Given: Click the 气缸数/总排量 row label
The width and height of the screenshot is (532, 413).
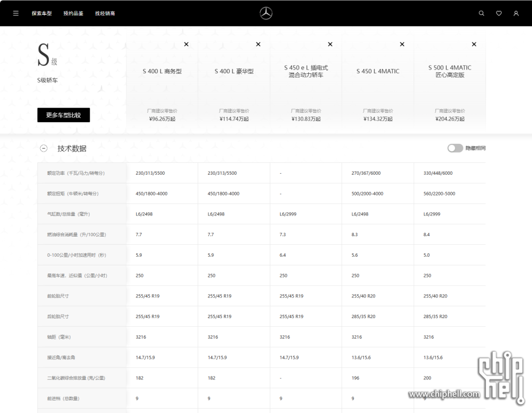Looking at the screenshot, I should tap(68, 214).
